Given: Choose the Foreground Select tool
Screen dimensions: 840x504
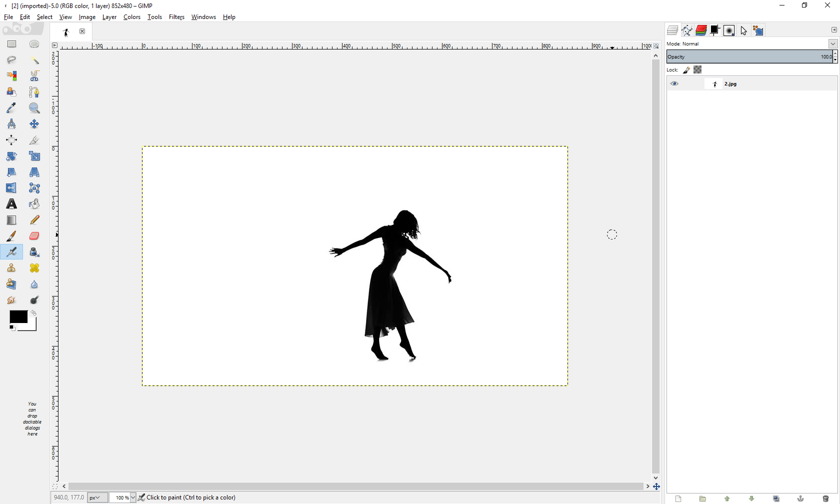Looking at the screenshot, I should coord(11,92).
